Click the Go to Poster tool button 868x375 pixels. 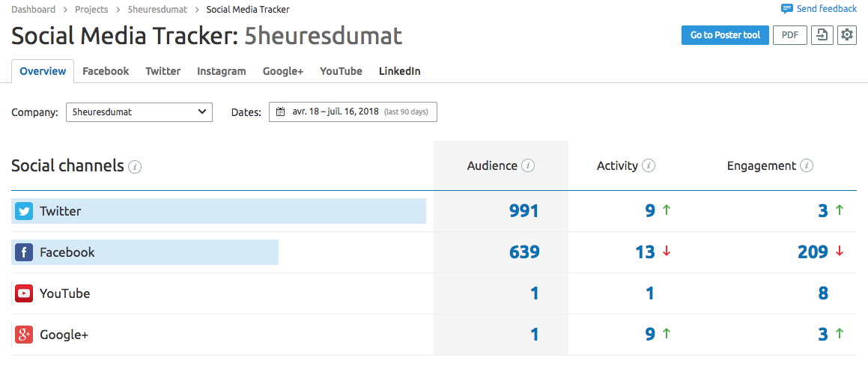point(724,35)
